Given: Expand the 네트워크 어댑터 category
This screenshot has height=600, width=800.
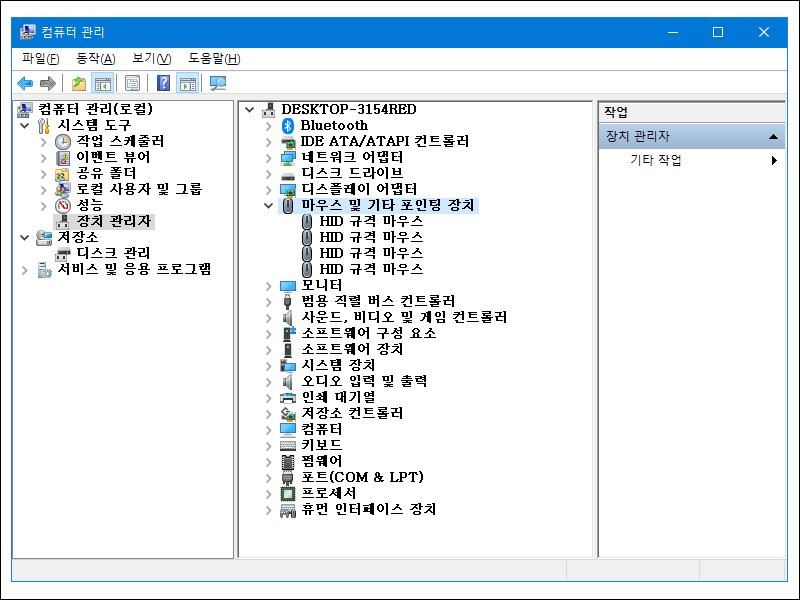Looking at the screenshot, I should (x=269, y=158).
